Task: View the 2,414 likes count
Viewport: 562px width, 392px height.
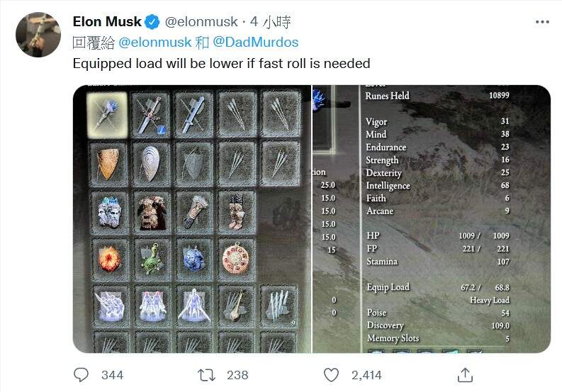Action: click(x=366, y=374)
